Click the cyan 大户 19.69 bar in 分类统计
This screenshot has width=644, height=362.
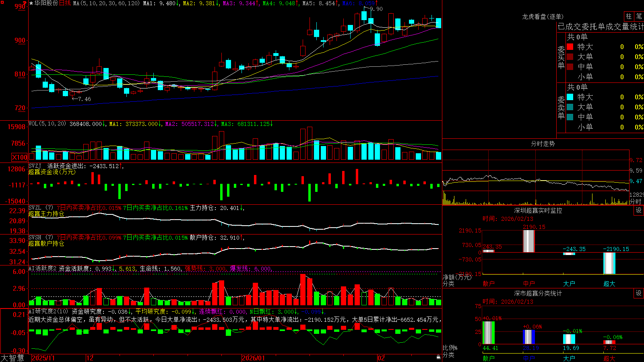pyautogui.click(x=569, y=339)
